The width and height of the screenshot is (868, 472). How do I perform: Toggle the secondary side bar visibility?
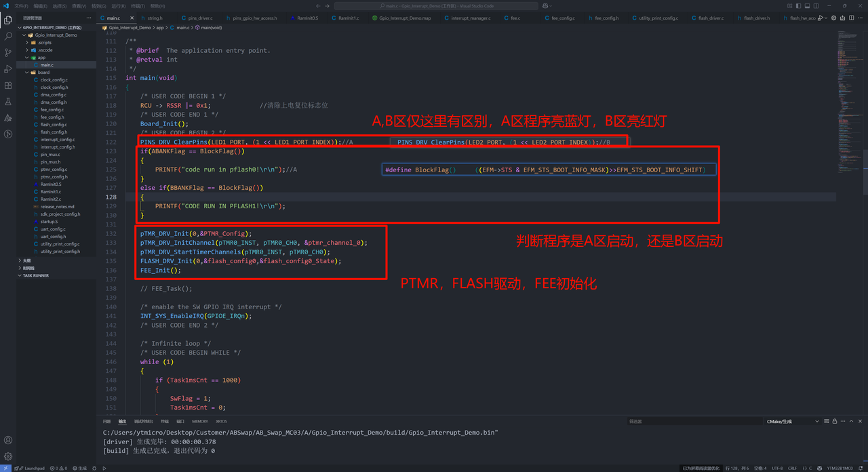[816, 5]
